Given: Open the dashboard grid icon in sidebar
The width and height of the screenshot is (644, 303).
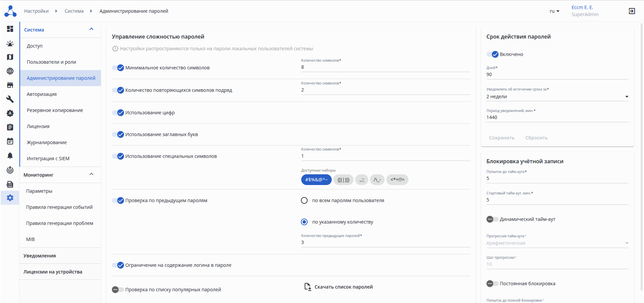Looking at the screenshot, I should pos(10,29).
